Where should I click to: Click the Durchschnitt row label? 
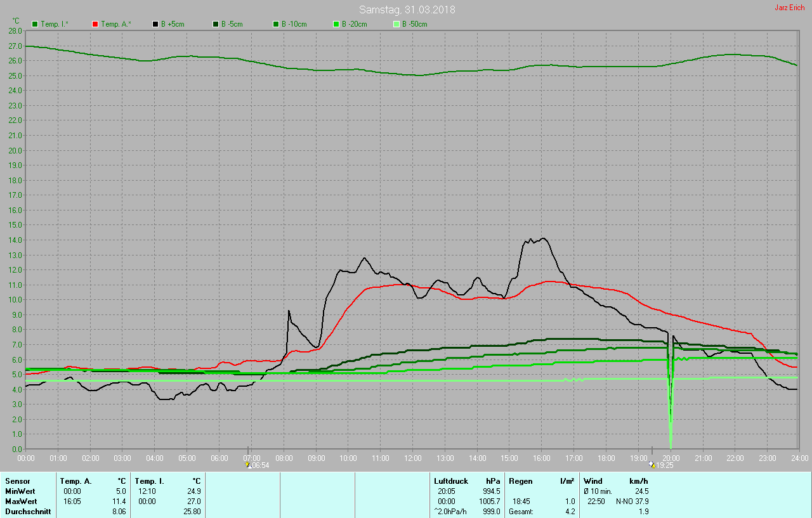pos(28,512)
